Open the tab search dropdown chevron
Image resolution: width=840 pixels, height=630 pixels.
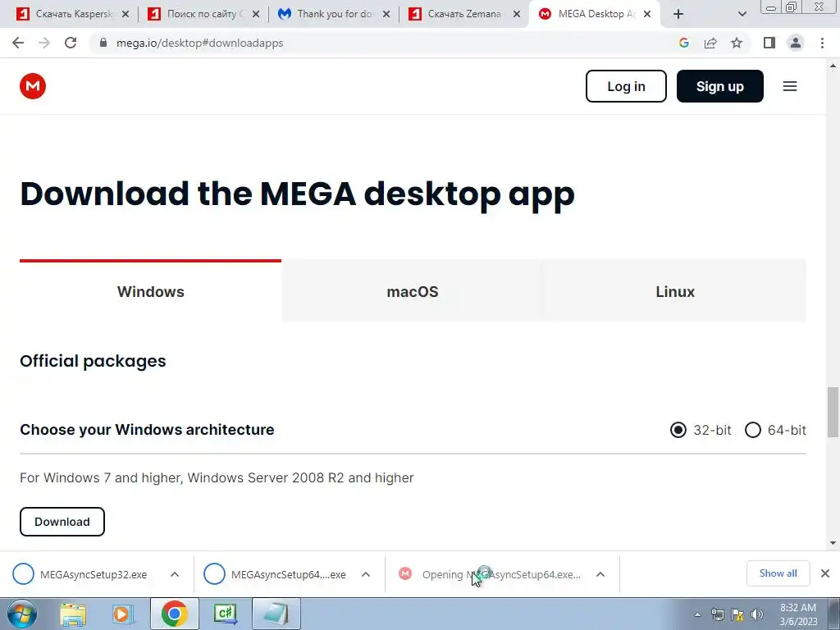point(742,14)
